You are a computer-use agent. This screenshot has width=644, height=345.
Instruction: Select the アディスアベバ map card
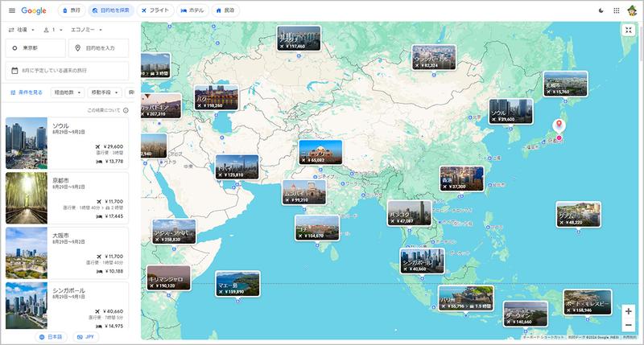pos(174,232)
